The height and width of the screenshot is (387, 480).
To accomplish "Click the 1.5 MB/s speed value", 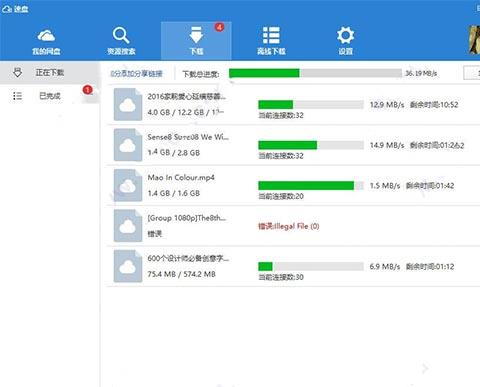I will [385, 186].
